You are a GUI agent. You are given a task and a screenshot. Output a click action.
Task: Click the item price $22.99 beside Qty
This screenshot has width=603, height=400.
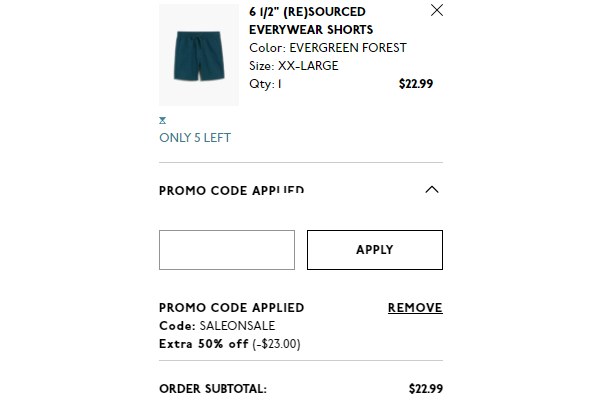(416, 84)
